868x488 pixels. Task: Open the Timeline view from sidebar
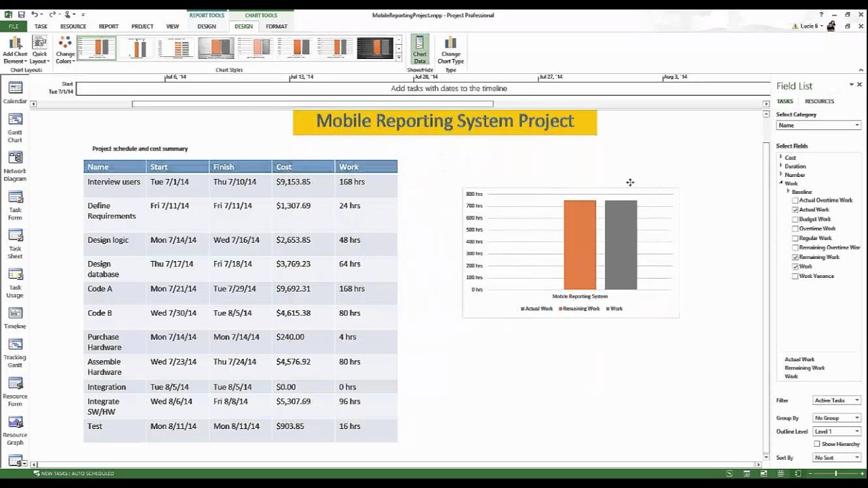point(15,318)
